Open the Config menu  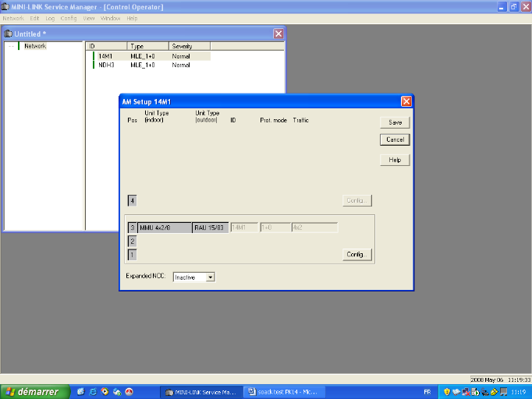(x=69, y=18)
